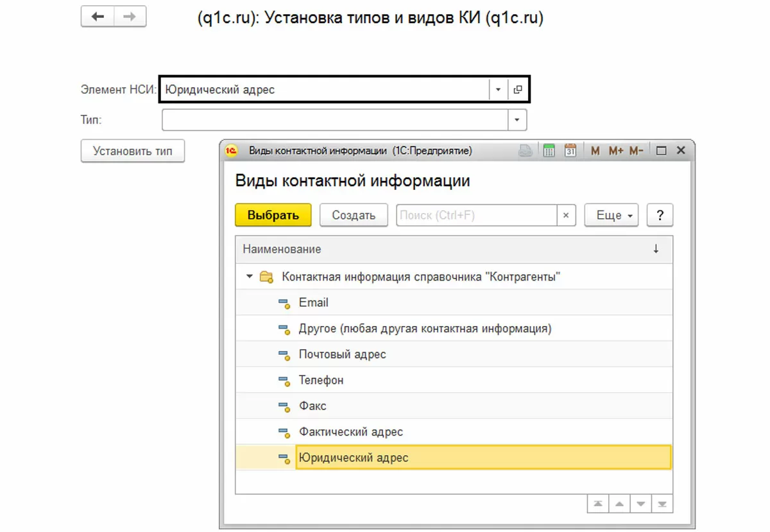The width and height of the screenshot is (770, 532).
Task: Click the M memory button
Action: coord(595,151)
